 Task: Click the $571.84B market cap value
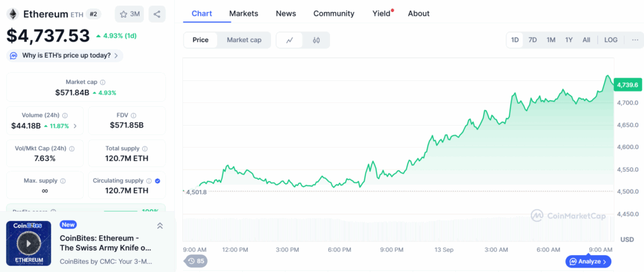72,93
